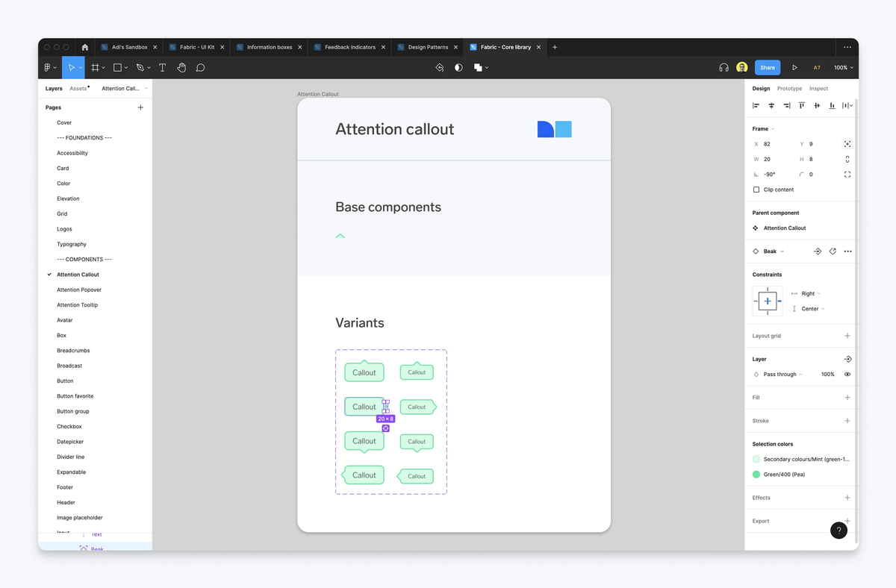Select the Text tool
Viewport: 896px width, 588px height.
coord(162,67)
